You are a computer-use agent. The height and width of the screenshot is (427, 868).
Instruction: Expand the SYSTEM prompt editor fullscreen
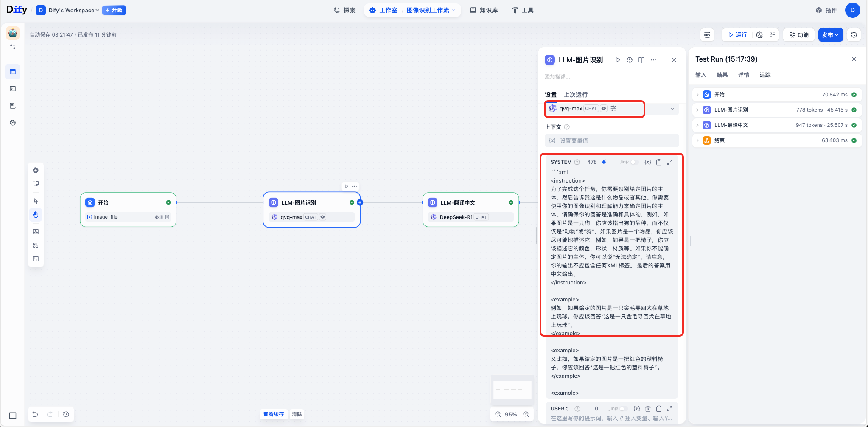point(670,162)
